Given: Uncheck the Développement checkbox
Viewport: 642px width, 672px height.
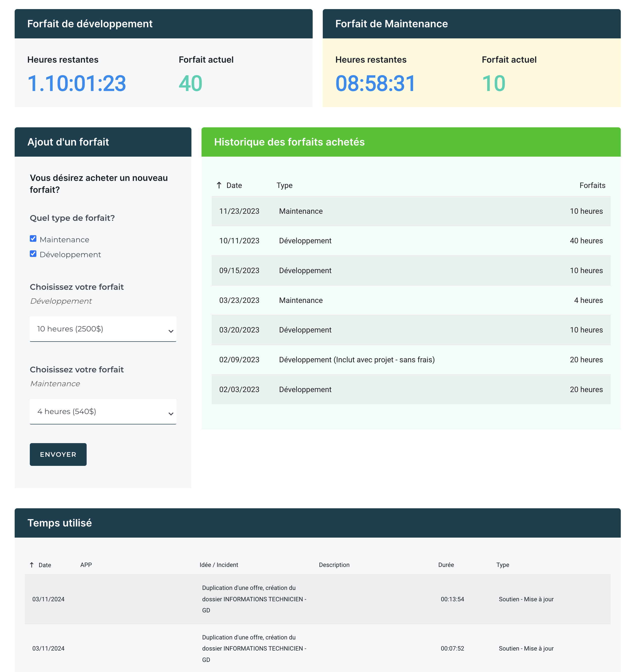Looking at the screenshot, I should [x=33, y=254].
